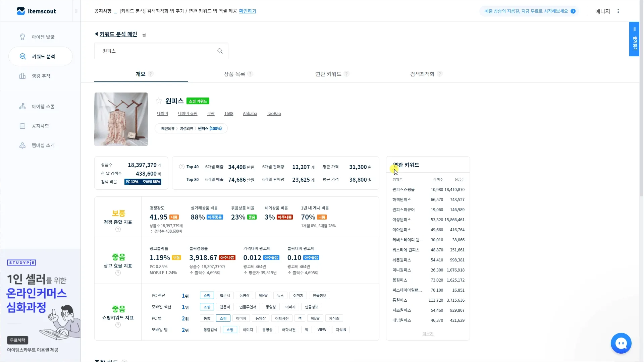Select 웹문서 in 모바일 섹션 row
The height and width of the screenshot is (362, 644).
point(225,307)
